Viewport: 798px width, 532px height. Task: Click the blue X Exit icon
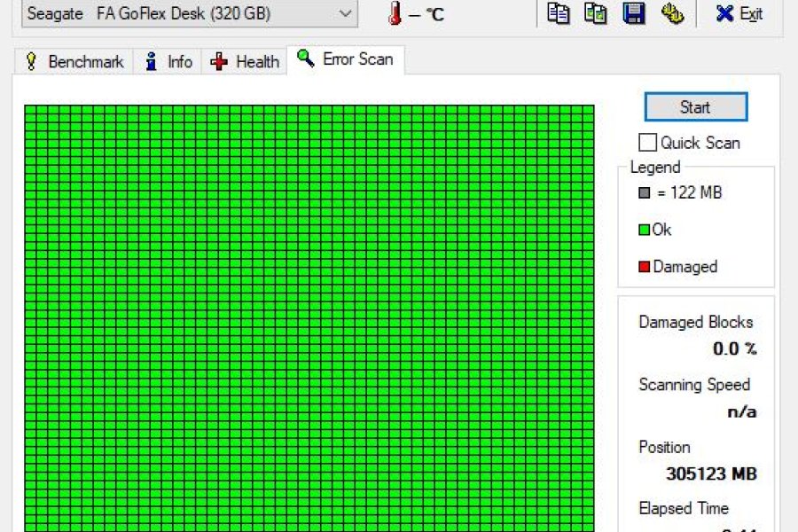pos(724,14)
